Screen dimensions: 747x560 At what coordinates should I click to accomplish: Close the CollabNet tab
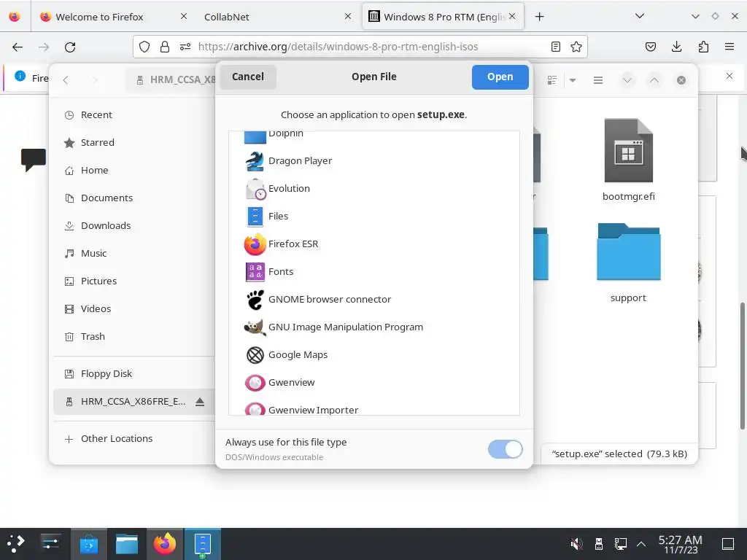coord(348,16)
